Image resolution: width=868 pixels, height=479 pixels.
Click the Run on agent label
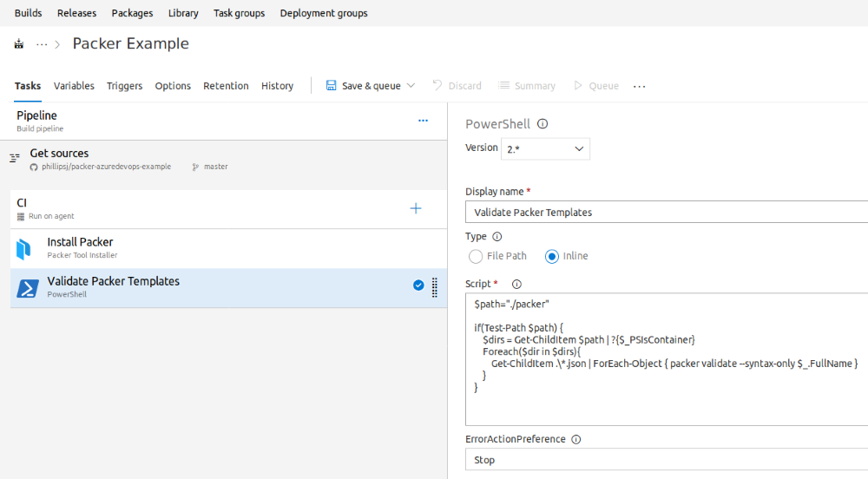click(x=51, y=216)
